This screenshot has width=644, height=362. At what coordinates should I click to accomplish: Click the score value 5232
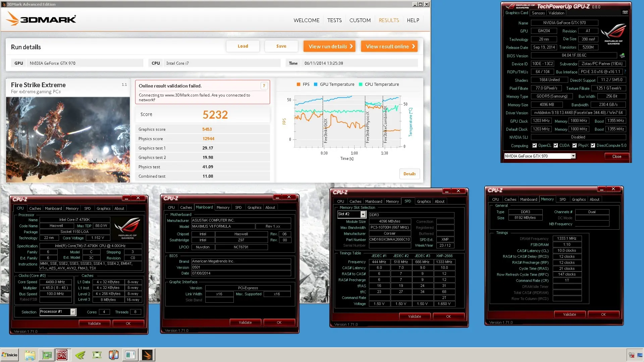tap(215, 115)
